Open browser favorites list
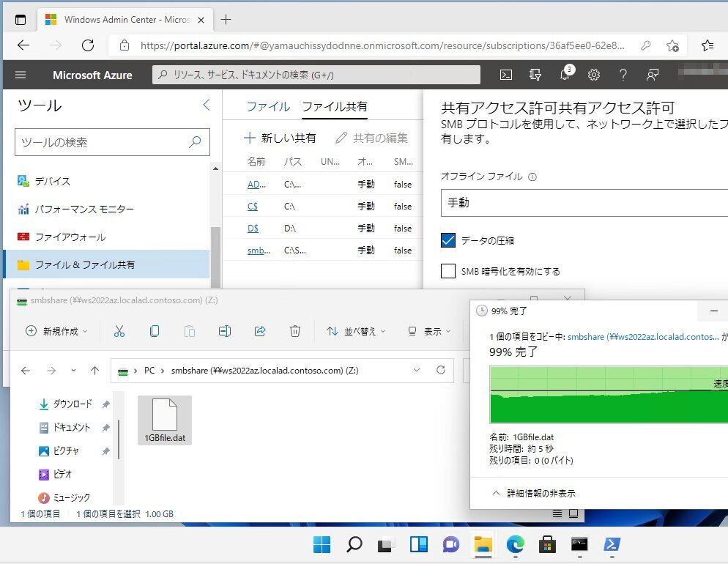 pos(707,45)
